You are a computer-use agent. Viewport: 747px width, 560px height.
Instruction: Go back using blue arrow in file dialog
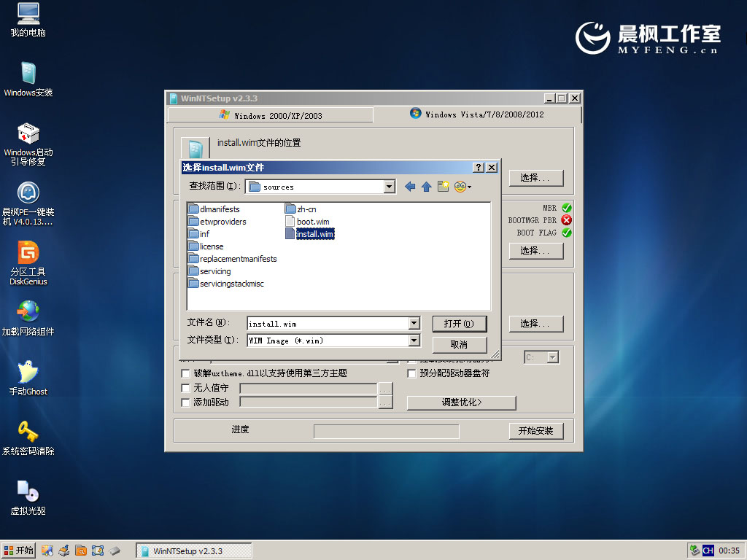point(410,187)
